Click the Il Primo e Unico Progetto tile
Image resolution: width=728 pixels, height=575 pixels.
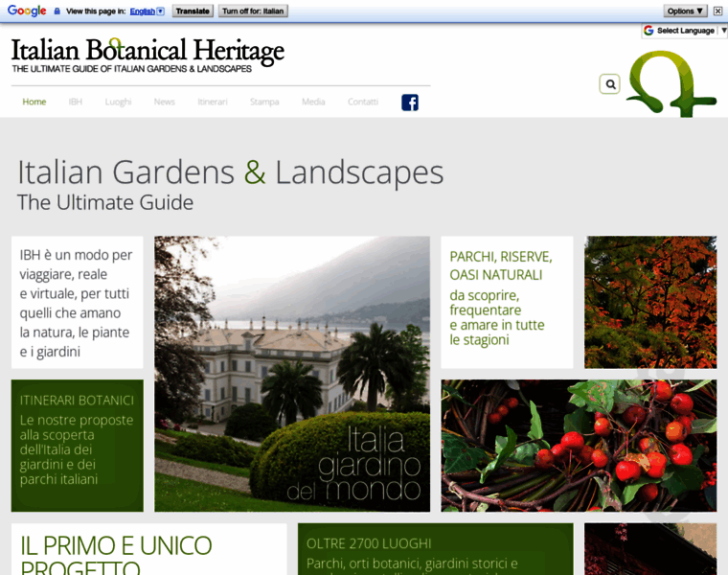[x=149, y=549]
